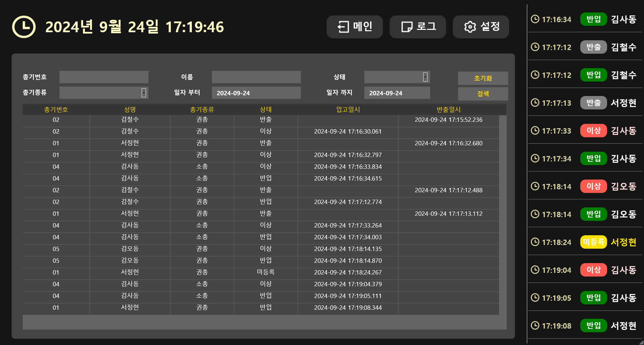644x345 pixels.
Task: Click the large clock icon beside the date
Action: (x=24, y=27)
